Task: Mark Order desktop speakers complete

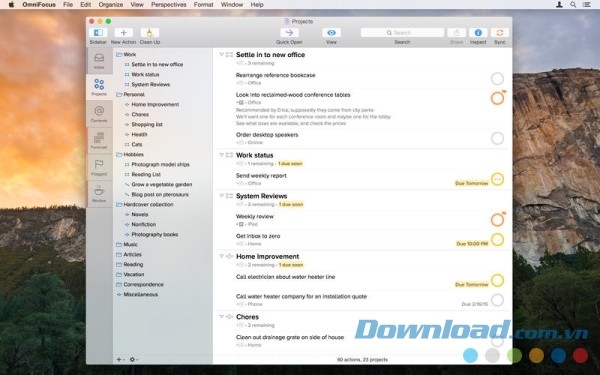Action: pyautogui.click(x=497, y=138)
